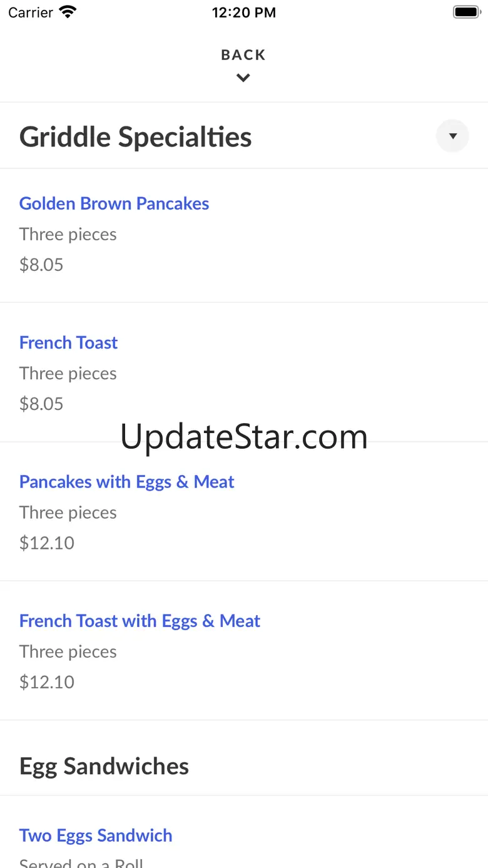The height and width of the screenshot is (868, 488).
Task: Tap 'Three pieces' description under French Toast
Action: coord(68,373)
